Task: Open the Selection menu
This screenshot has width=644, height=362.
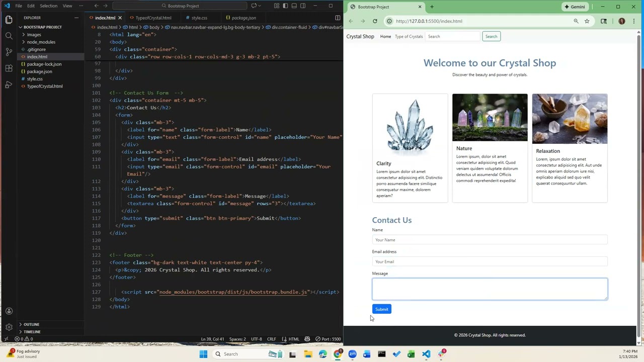Action: (x=48, y=6)
